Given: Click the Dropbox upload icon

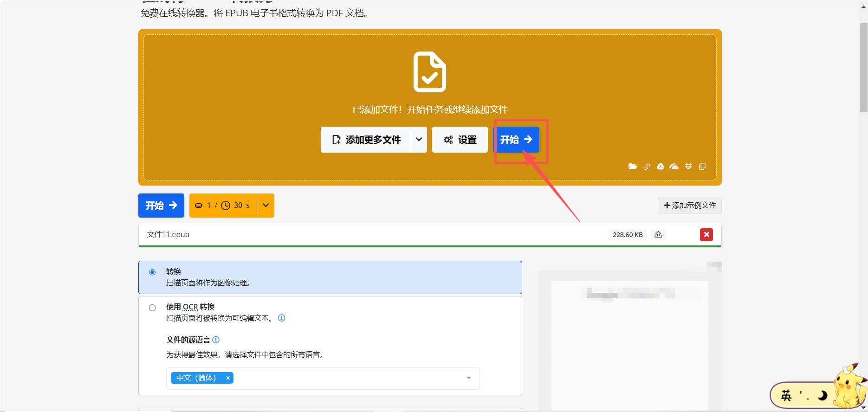Looking at the screenshot, I should [x=688, y=167].
